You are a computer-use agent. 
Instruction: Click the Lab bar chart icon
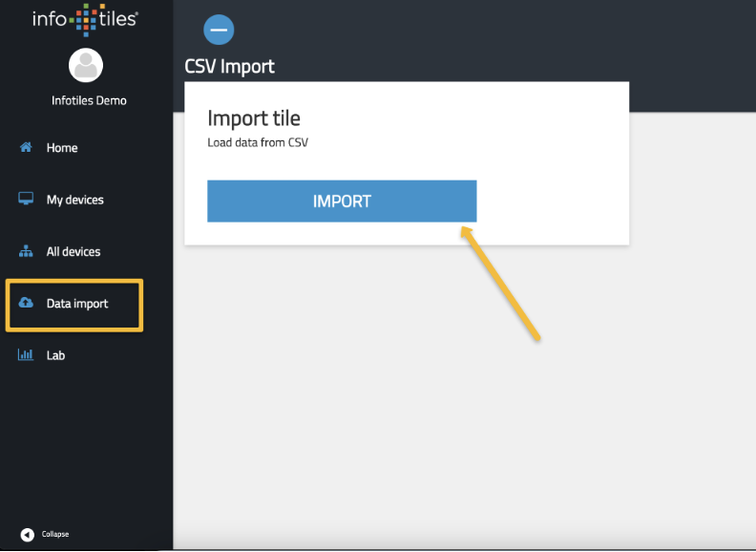[26, 354]
